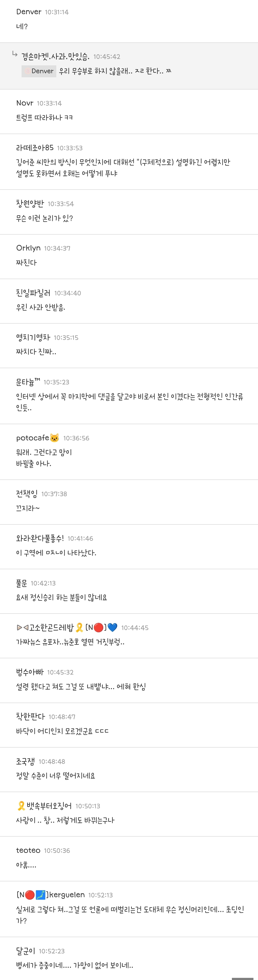Click 창원양반's comment text

[x=44, y=218]
